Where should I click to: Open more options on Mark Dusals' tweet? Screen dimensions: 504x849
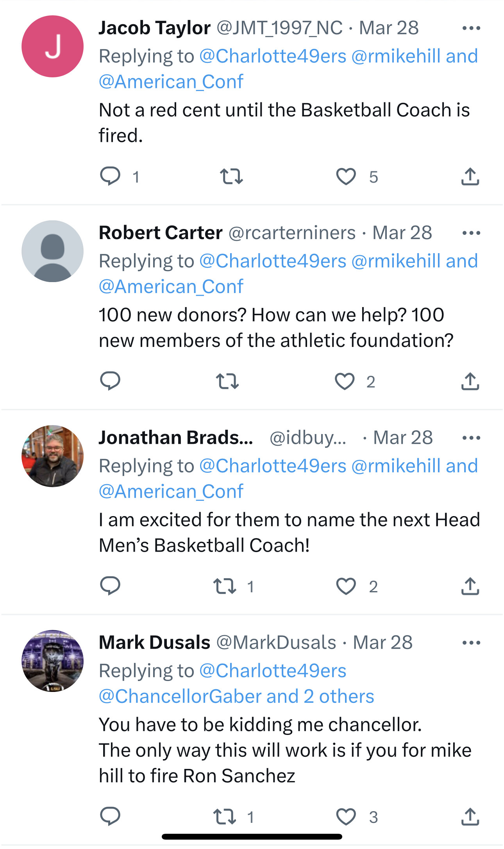click(471, 643)
